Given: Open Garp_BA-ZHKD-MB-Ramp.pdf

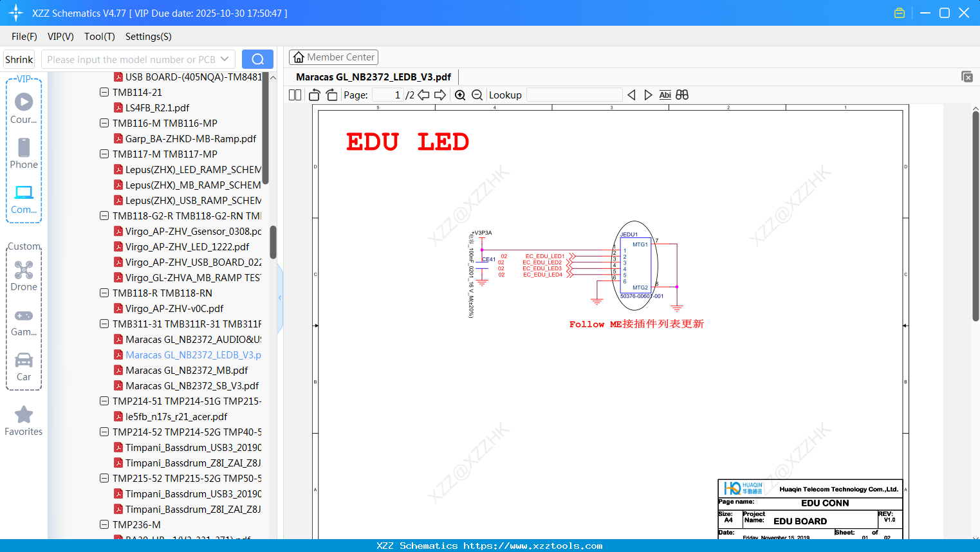Looking at the screenshot, I should pos(190,138).
